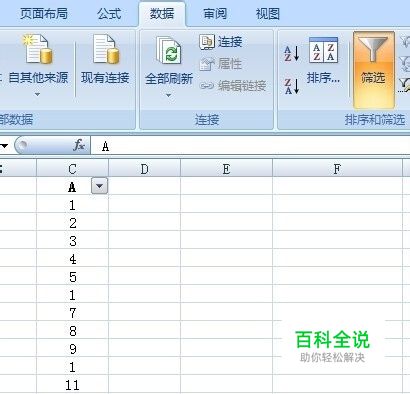
Task: Select column D header
Action: click(x=144, y=169)
